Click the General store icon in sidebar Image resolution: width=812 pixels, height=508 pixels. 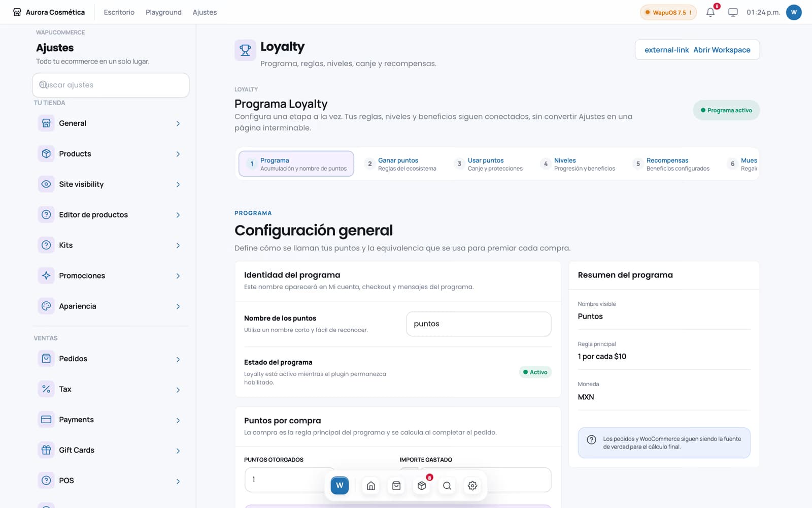[x=46, y=123]
